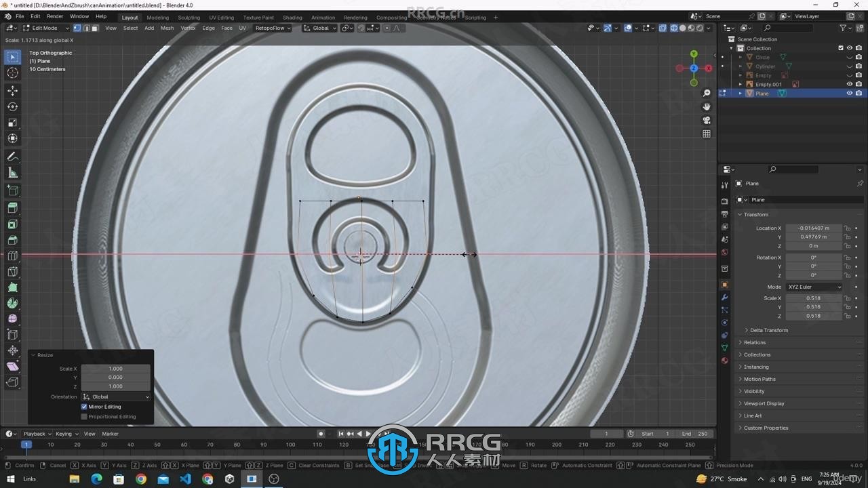Open the Mesh menu in viewport header
Image resolution: width=868 pixels, height=488 pixels.
coord(167,28)
